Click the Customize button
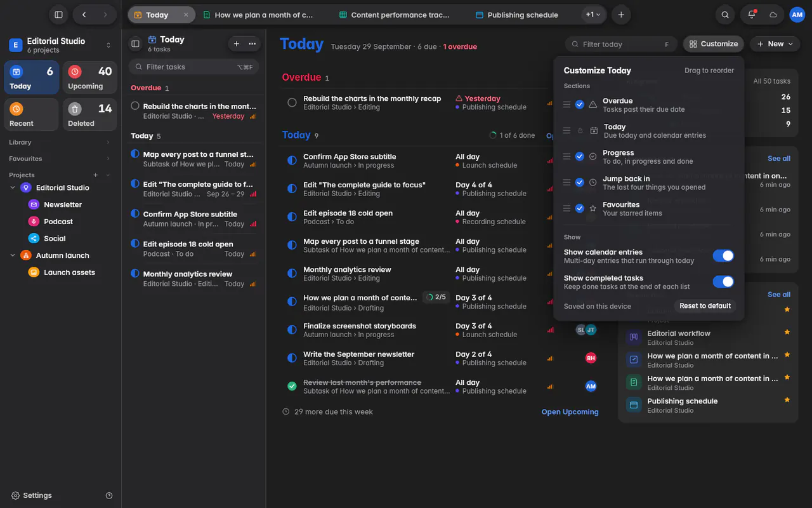This screenshot has width=812, height=508. tap(713, 44)
